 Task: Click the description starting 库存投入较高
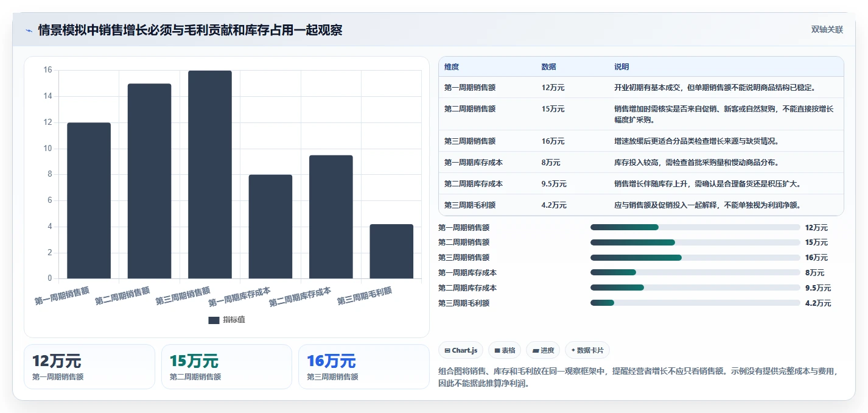click(x=696, y=163)
